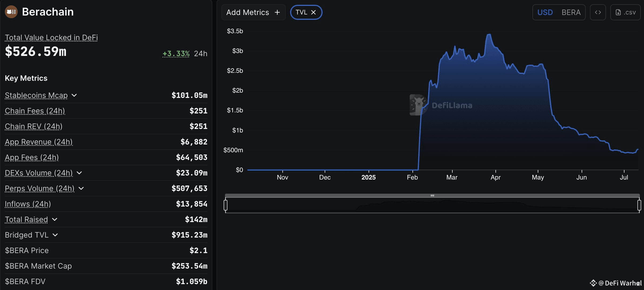
Task: Switch chart currency to BERA
Action: pos(571,12)
